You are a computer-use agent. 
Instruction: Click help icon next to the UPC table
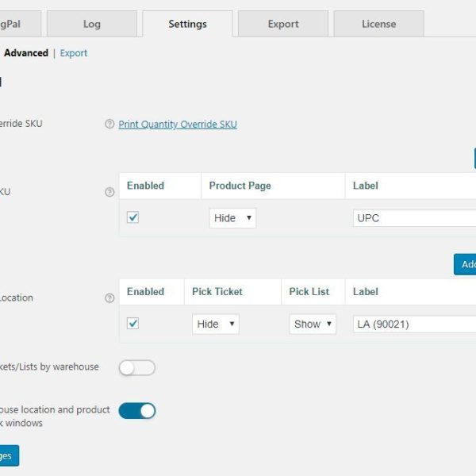(109, 192)
